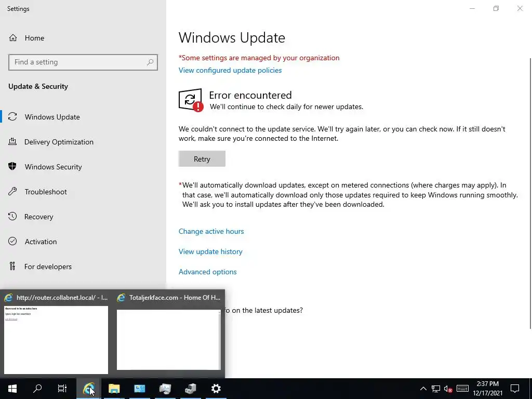Click Internet Explorer taskbar icon
532x399 pixels.
pos(88,389)
